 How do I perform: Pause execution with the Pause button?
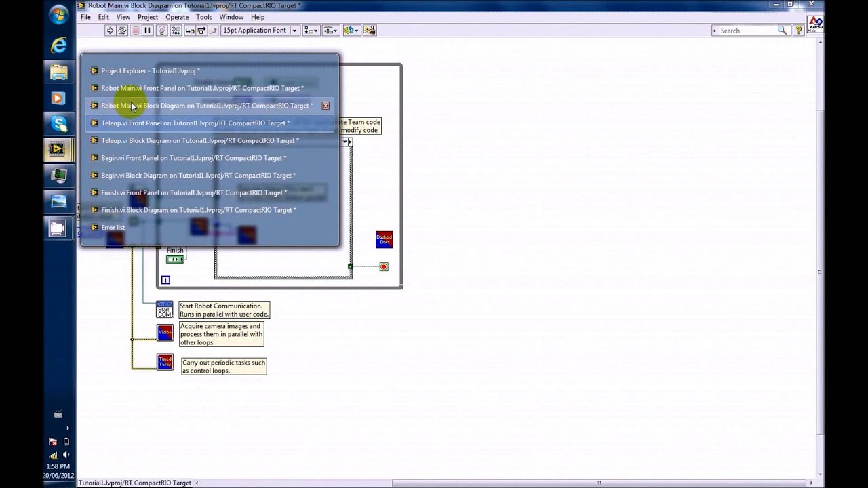click(147, 30)
